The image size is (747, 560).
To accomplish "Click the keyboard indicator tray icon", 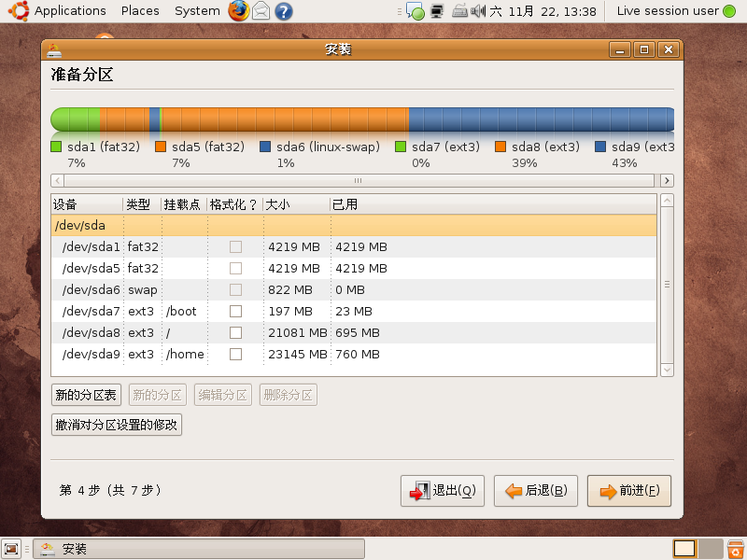I will 459,10.
